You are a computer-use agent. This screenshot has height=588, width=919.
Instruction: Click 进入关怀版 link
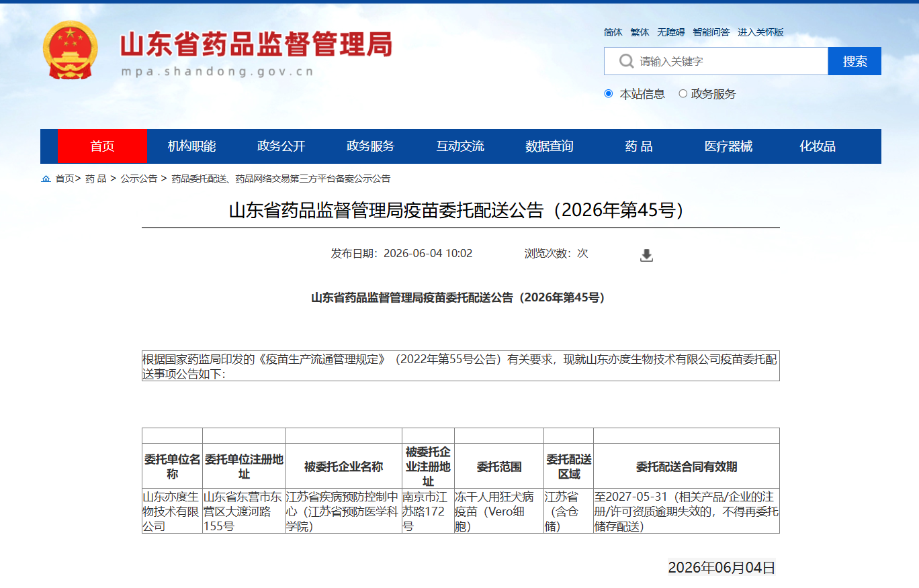point(760,32)
